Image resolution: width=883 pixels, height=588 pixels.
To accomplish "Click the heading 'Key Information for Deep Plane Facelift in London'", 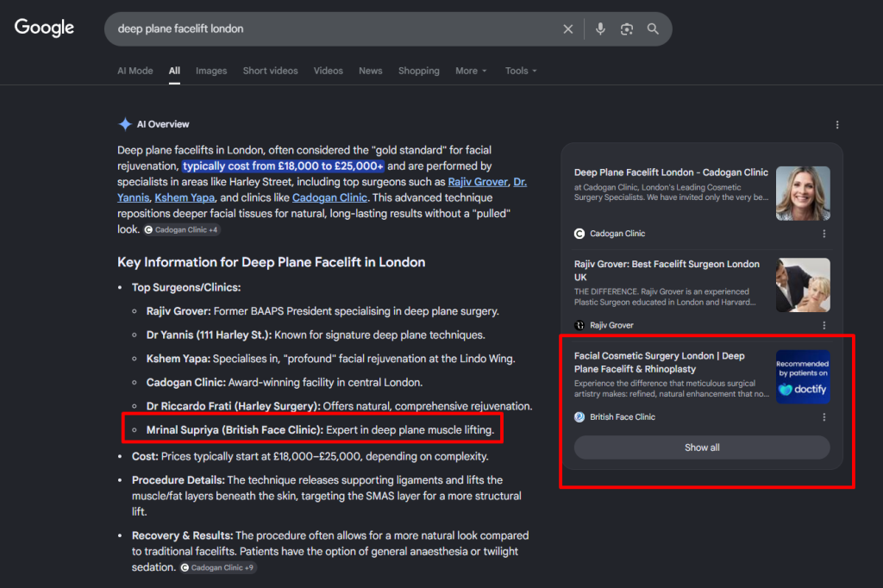I will coord(272,262).
